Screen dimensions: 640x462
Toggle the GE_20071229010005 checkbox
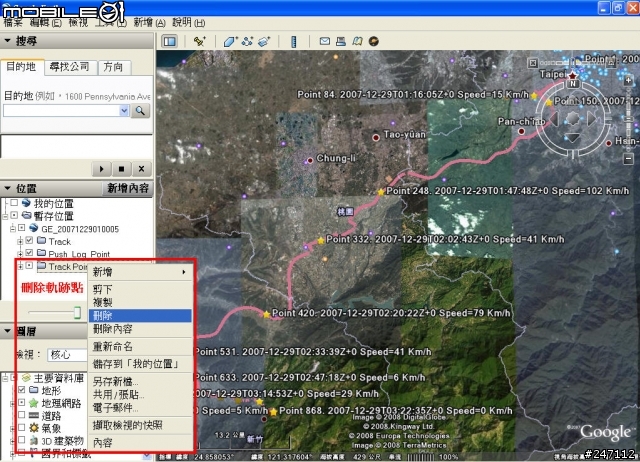[22, 228]
